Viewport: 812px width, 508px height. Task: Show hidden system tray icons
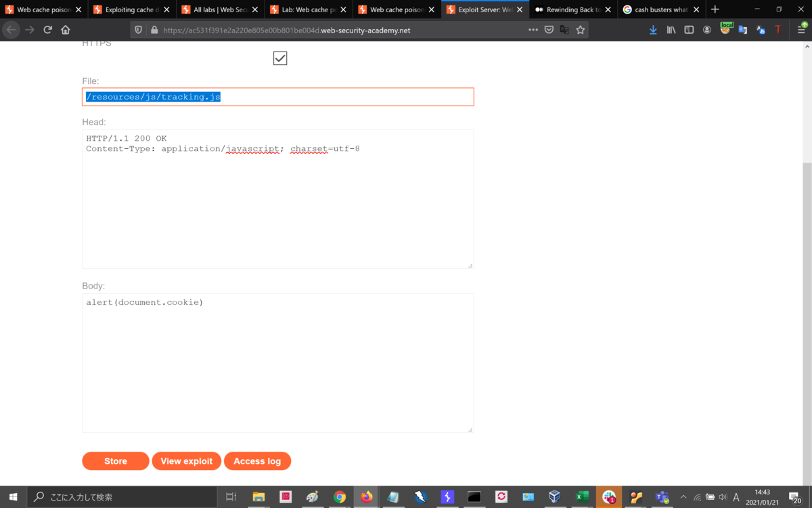click(683, 496)
